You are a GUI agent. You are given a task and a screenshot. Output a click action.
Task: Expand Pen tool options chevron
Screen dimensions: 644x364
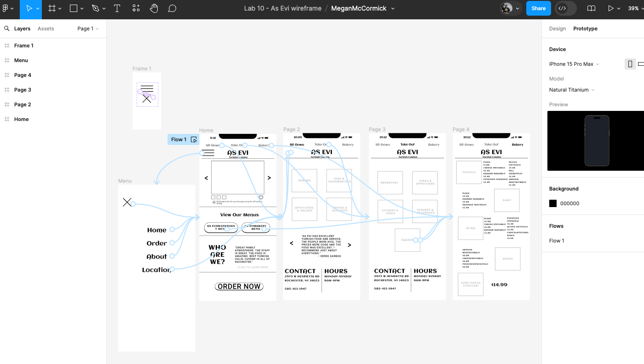pos(103,9)
